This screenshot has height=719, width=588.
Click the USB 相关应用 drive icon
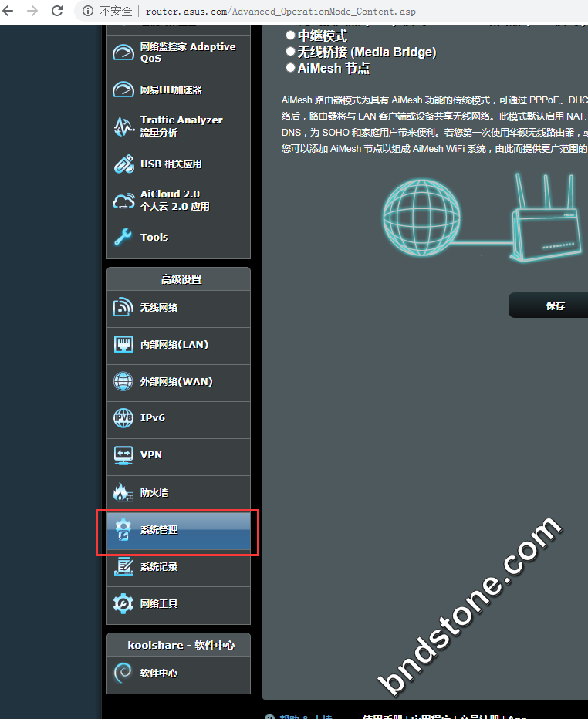[123, 164]
